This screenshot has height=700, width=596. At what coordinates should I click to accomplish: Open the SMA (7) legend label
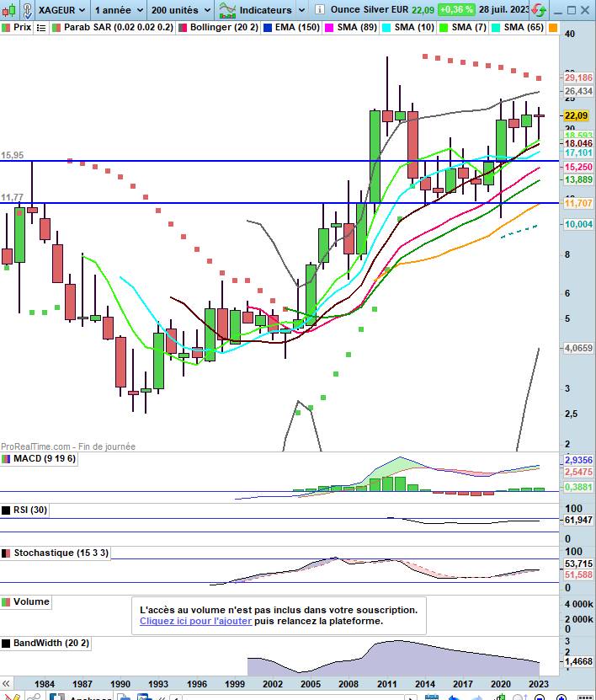click(469, 27)
